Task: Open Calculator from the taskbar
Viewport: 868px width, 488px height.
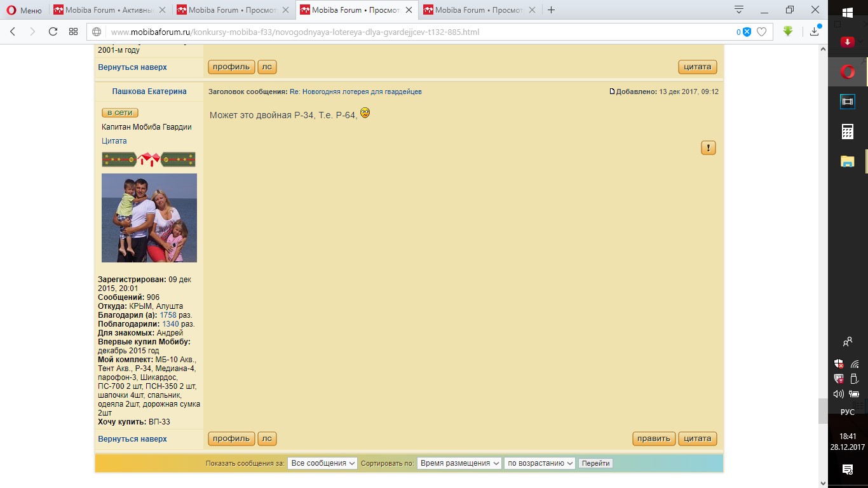Action: coord(848,132)
